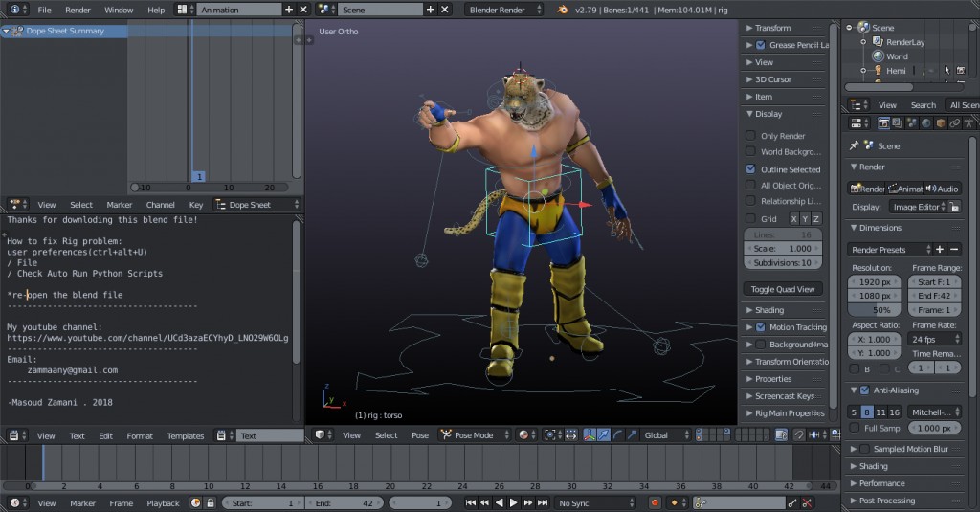This screenshot has width=980, height=512.
Task: Add a render preset with plus
Action: pyautogui.click(x=940, y=249)
